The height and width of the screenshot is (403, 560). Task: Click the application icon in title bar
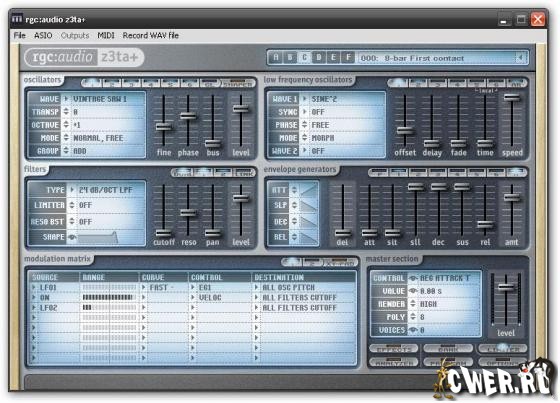tap(17, 18)
